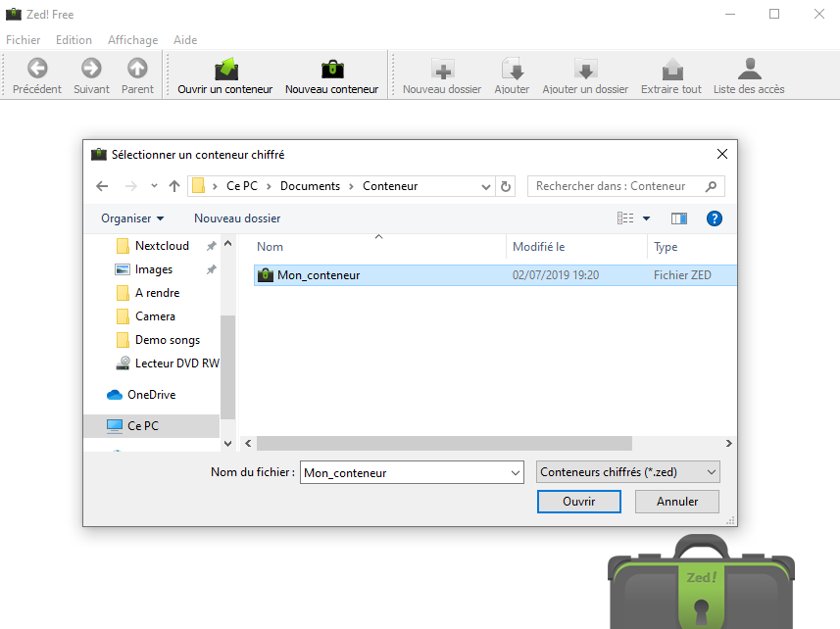Click file list scroll left arrow
The image size is (840, 629).
pyautogui.click(x=248, y=443)
